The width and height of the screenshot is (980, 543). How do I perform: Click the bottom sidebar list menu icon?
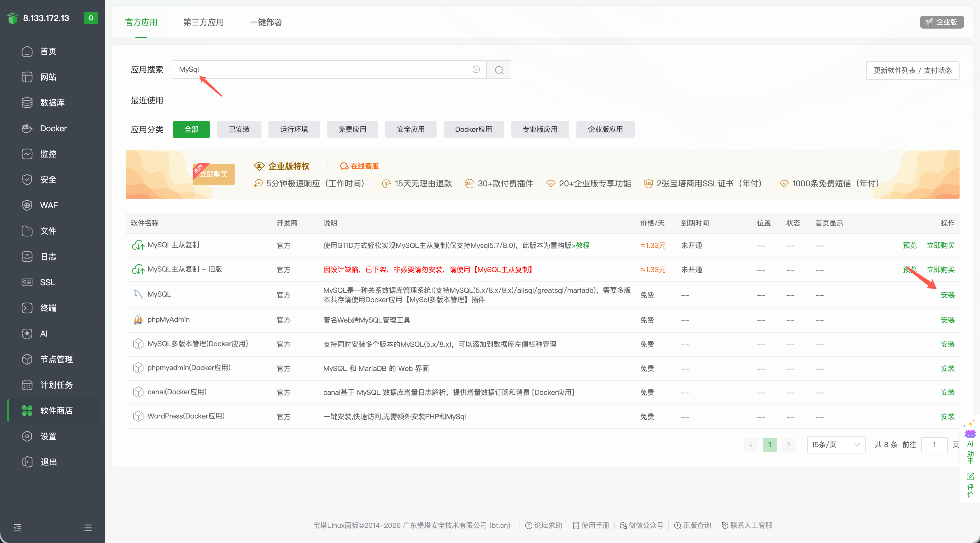pyautogui.click(x=88, y=528)
